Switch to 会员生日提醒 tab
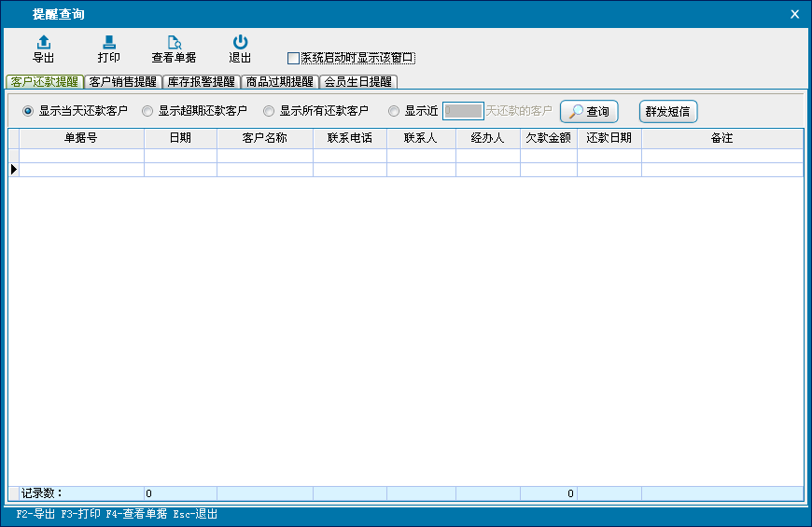This screenshot has width=812, height=527. [x=358, y=82]
